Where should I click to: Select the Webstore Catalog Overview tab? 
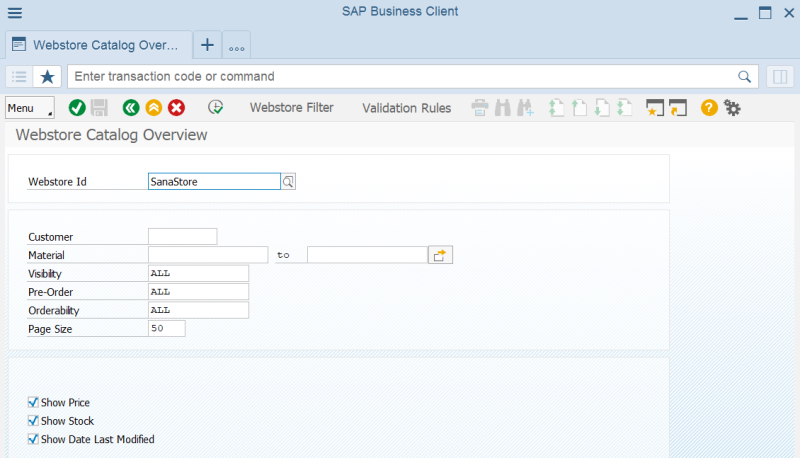click(99, 45)
